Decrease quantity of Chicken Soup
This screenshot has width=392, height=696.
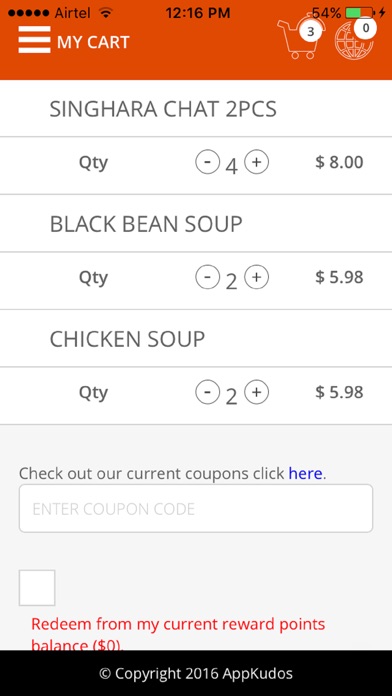207,392
